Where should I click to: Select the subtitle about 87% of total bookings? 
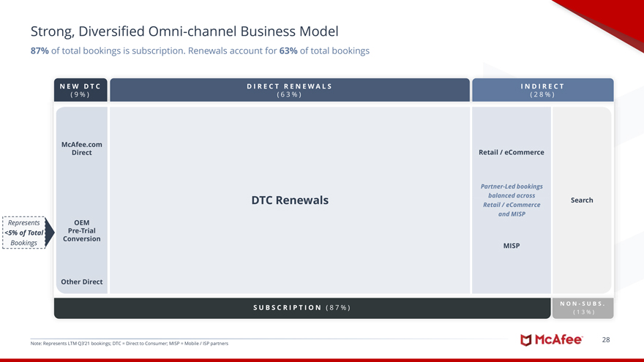[x=200, y=51]
